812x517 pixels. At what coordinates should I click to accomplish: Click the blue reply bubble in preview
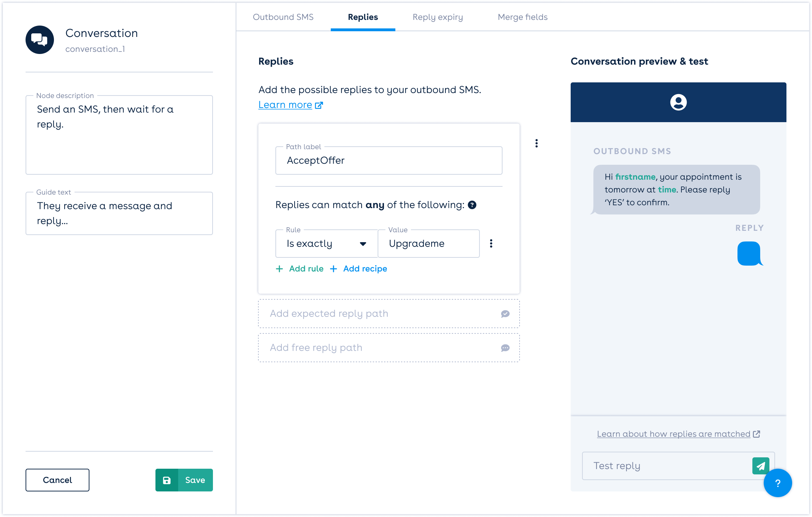[750, 254]
